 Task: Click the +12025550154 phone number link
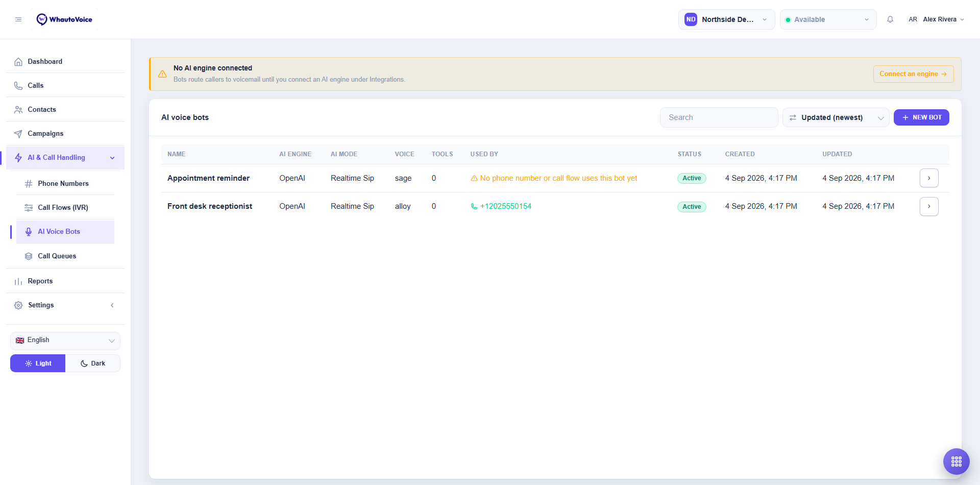505,206
